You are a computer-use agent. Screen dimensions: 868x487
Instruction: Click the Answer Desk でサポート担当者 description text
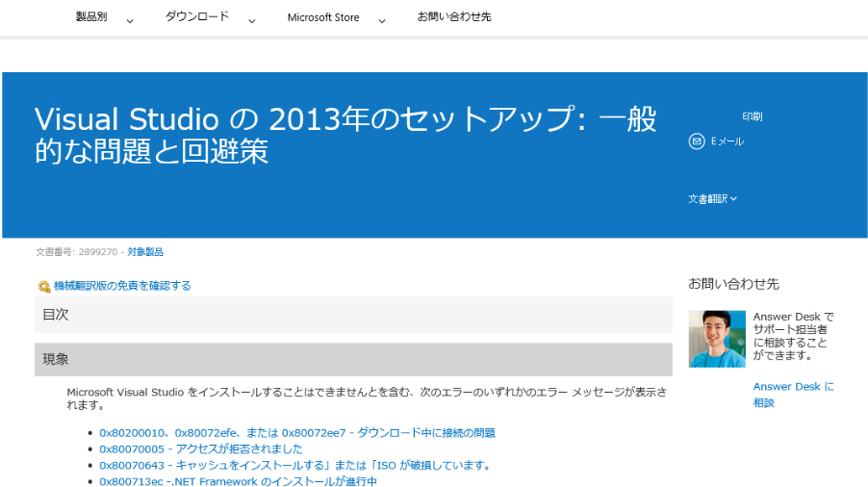793,336
